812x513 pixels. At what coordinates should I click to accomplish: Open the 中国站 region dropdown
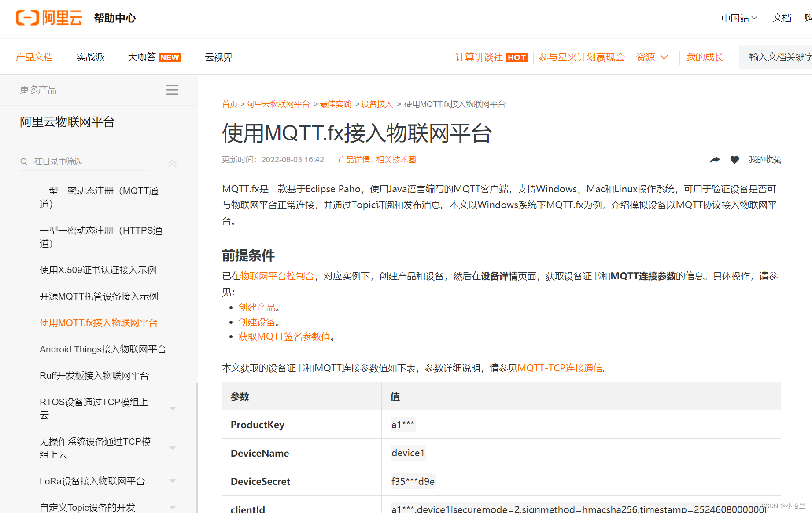[x=739, y=18]
